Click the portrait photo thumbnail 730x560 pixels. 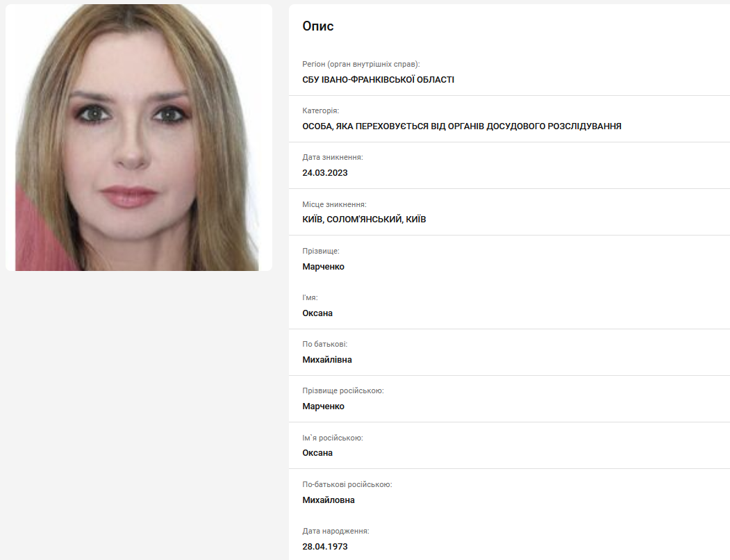(139, 138)
